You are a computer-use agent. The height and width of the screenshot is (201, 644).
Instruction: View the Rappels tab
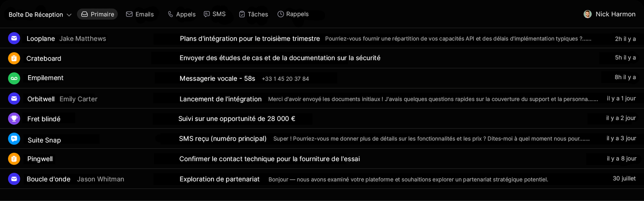coord(293,14)
